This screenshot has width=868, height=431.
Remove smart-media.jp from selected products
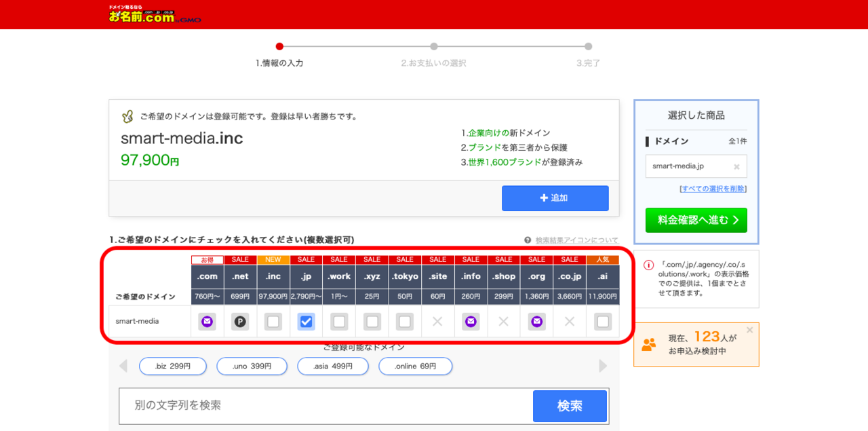[x=736, y=166]
